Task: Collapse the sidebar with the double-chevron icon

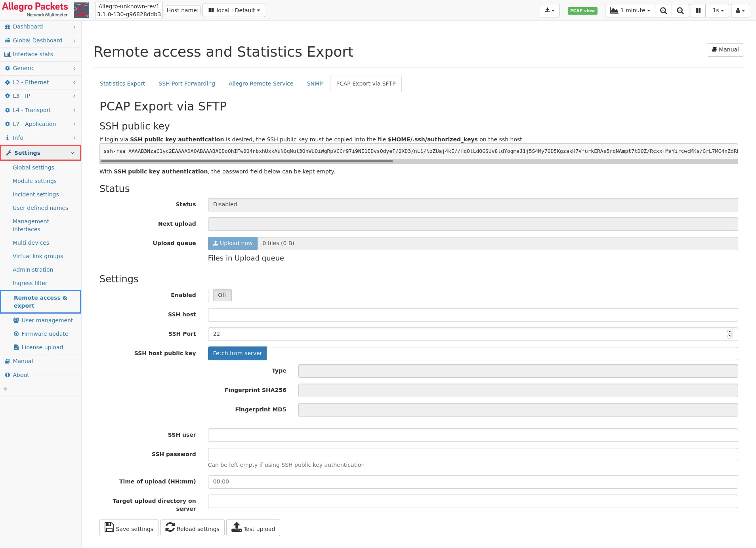Action: 6,389
